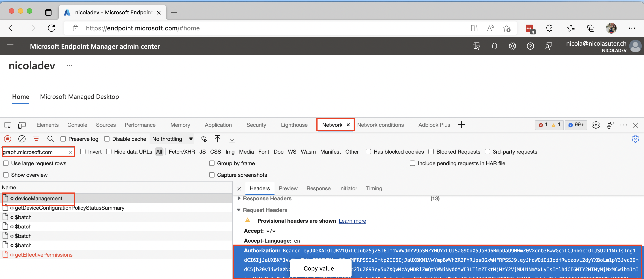Enable Disable cache checkbox
Screen dimensions: 644x279
click(x=107, y=139)
